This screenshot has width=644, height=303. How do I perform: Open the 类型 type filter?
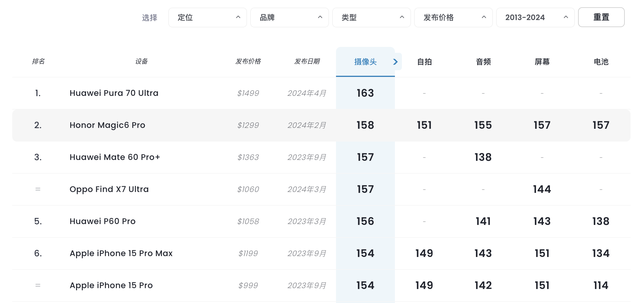click(x=371, y=17)
